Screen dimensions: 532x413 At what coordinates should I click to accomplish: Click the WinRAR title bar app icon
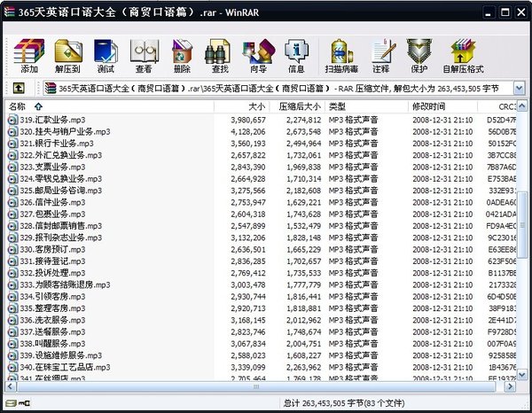click(10, 12)
